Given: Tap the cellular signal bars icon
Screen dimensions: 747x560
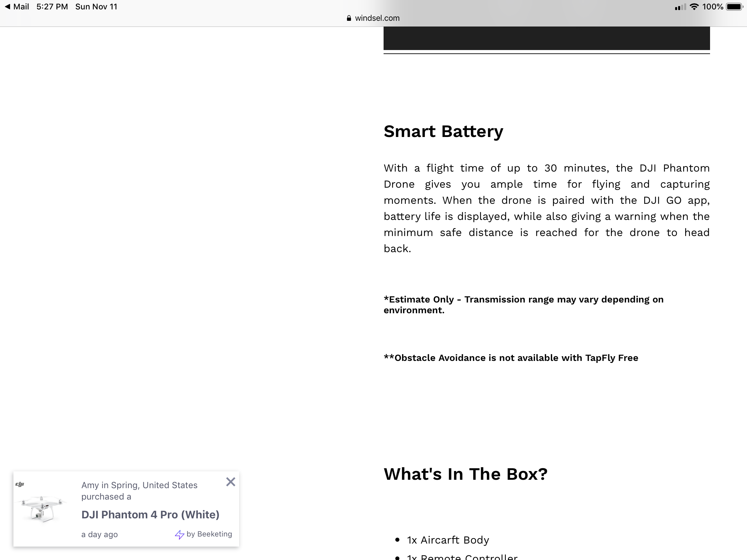Looking at the screenshot, I should coord(680,7).
